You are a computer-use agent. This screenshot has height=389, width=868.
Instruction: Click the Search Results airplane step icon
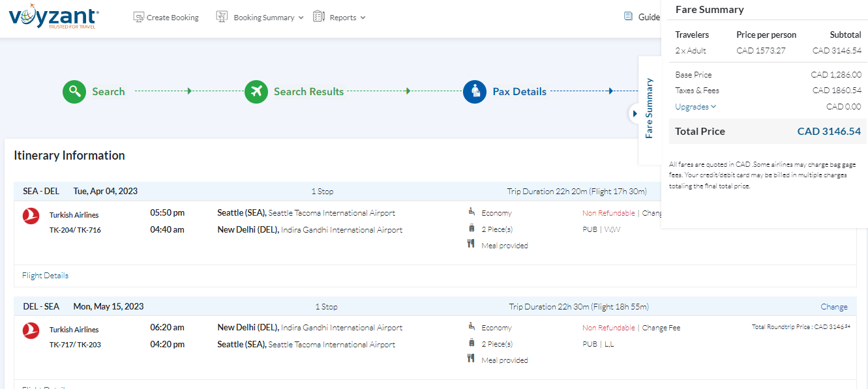256,92
